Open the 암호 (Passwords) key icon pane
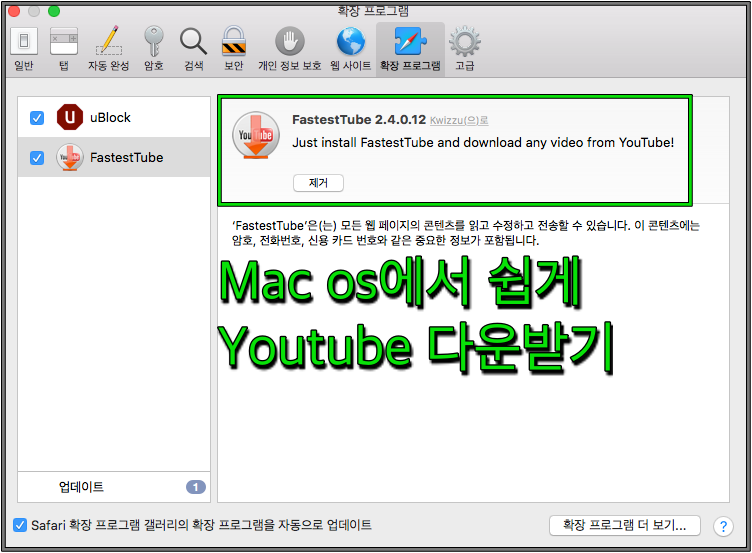The image size is (752, 553). click(153, 49)
